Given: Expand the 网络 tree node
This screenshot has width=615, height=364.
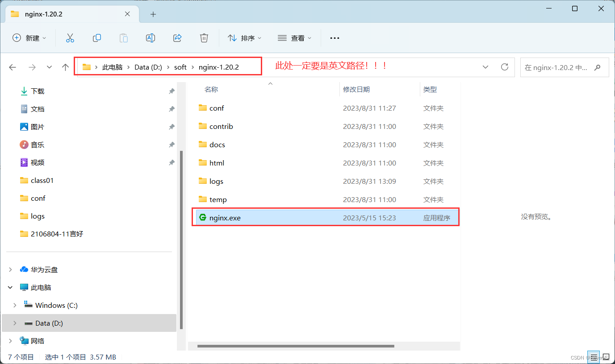Looking at the screenshot, I should pyautogui.click(x=10, y=341).
